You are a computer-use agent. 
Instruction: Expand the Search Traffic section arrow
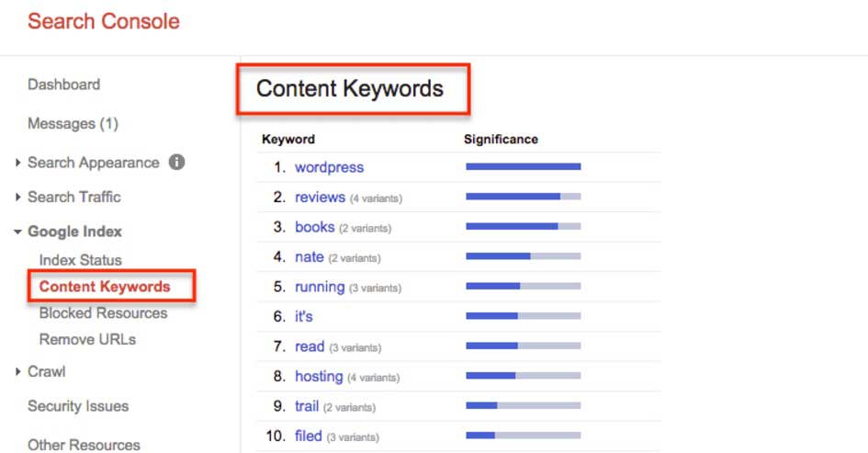coord(17,198)
